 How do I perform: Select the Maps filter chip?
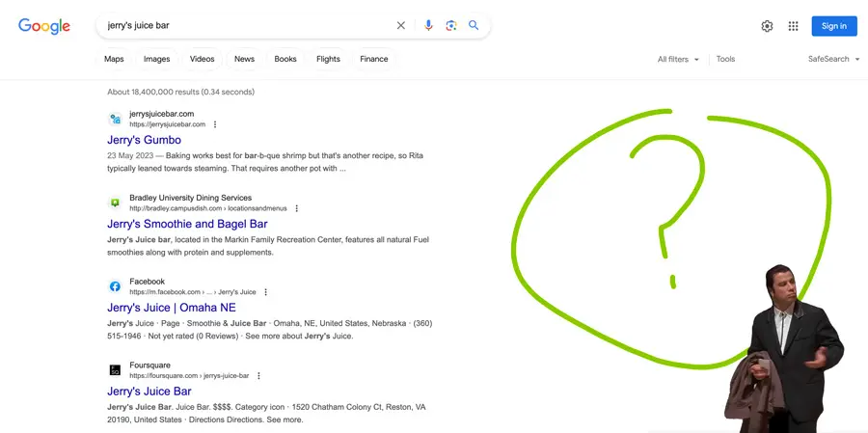[114, 59]
